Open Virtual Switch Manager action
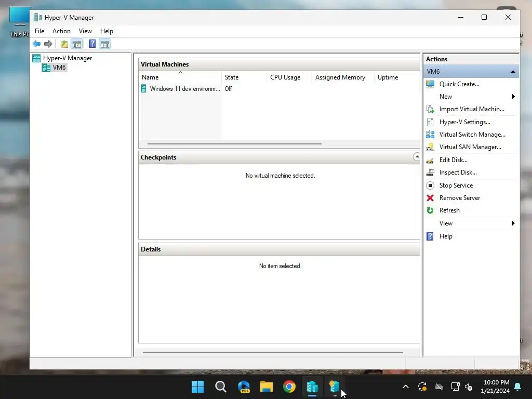Image resolution: width=532 pixels, height=399 pixels. pos(472,135)
